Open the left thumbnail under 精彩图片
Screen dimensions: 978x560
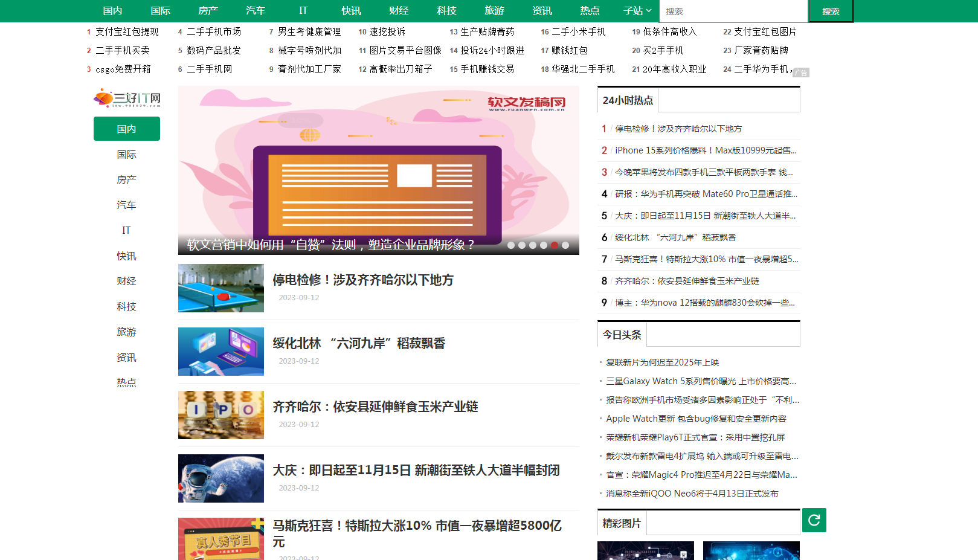[646, 550]
